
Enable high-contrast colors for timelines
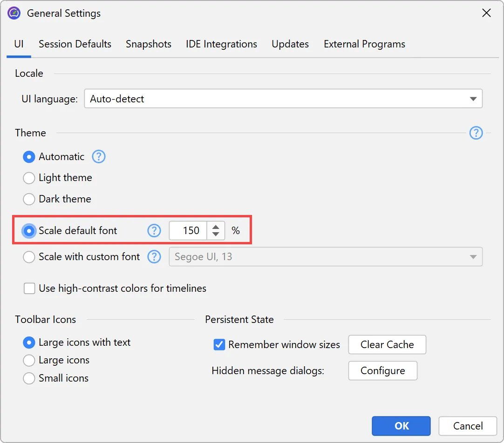[x=29, y=289]
